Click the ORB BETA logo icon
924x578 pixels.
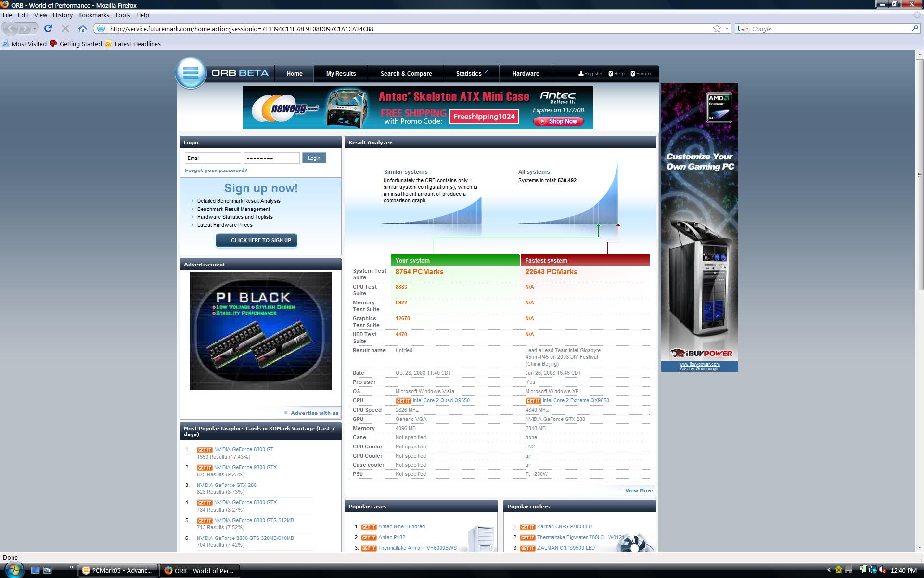pos(191,73)
